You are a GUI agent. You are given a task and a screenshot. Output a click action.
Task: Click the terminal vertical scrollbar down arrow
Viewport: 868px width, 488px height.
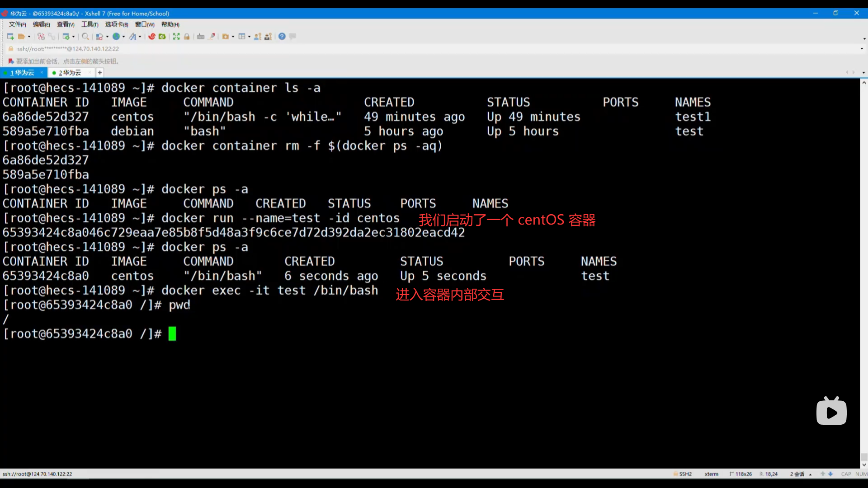pos(863,465)
